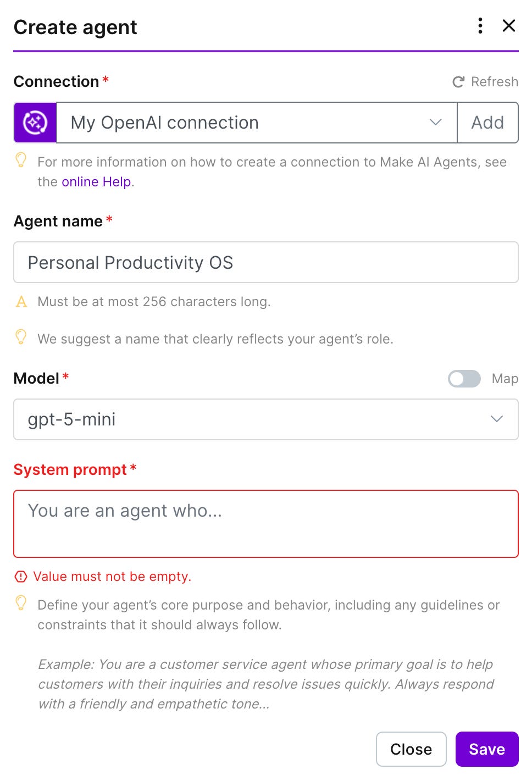
Task: Click the Refresh label next to its icon
Action: click(x=494, y=81)
